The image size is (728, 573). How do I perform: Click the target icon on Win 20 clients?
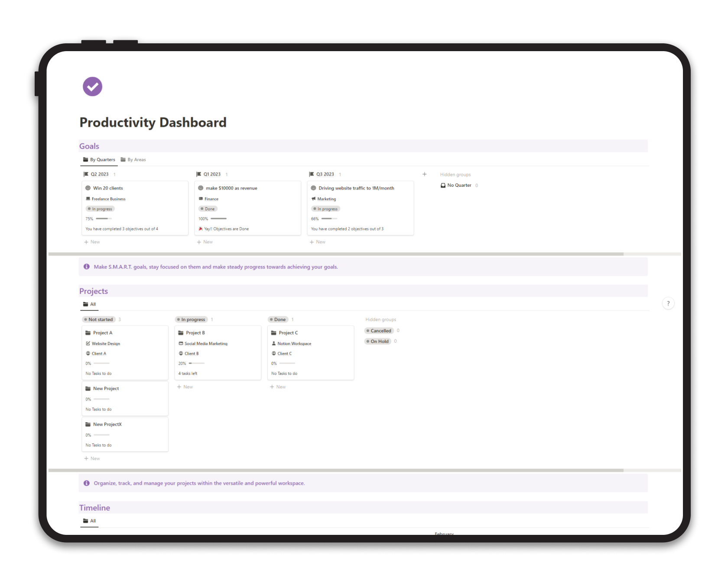88,188
